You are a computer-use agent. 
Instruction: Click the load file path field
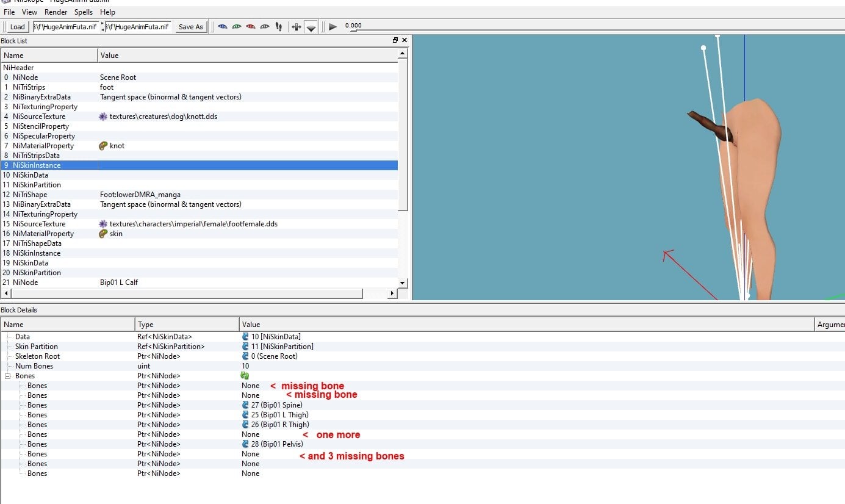coord(66,27)
